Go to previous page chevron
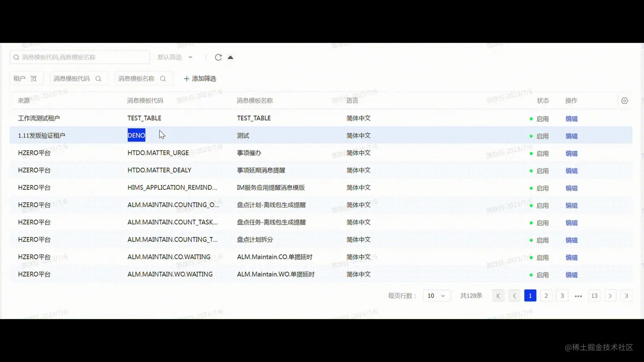The width and height of the screenshot is (644, 362). pos(514,295)
